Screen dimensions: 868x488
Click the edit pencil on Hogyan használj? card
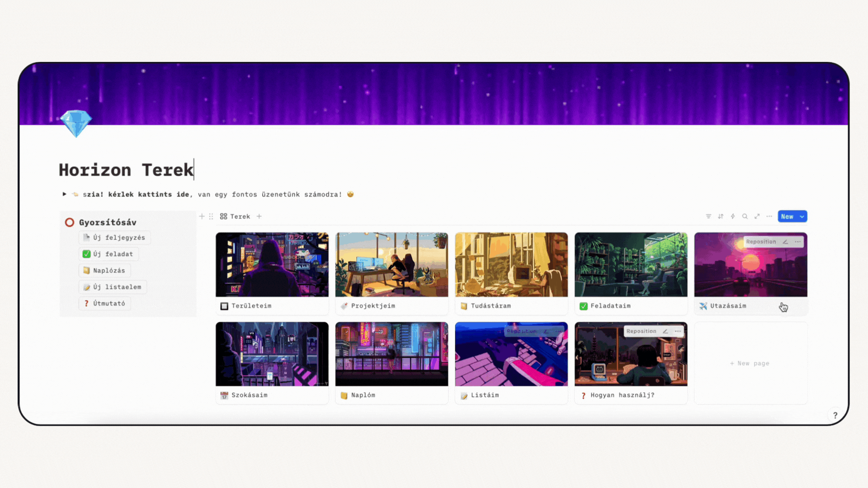pyautogui.click(x=665, y=331)
